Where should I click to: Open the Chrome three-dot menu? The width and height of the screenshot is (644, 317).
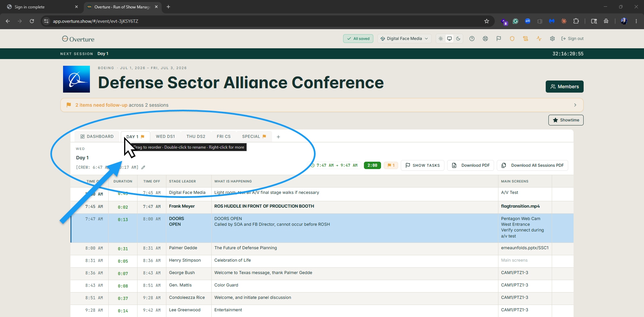[x=636, y=21]
